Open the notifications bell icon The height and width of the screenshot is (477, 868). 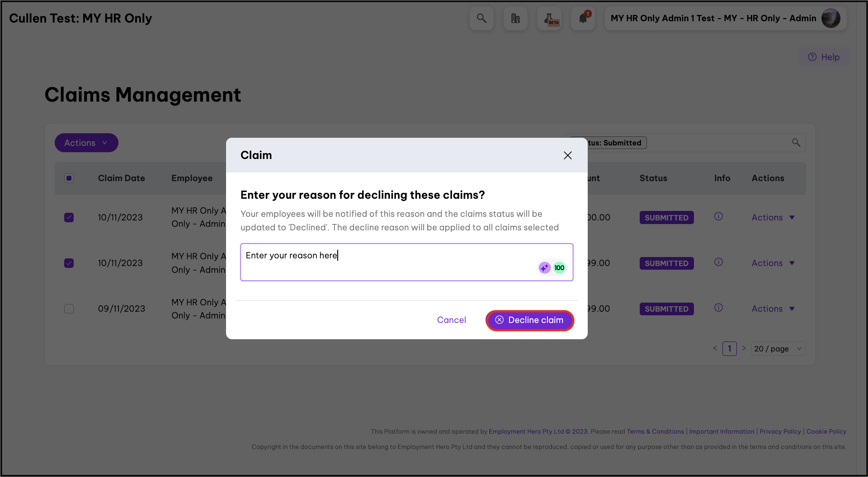click(583, 19)
